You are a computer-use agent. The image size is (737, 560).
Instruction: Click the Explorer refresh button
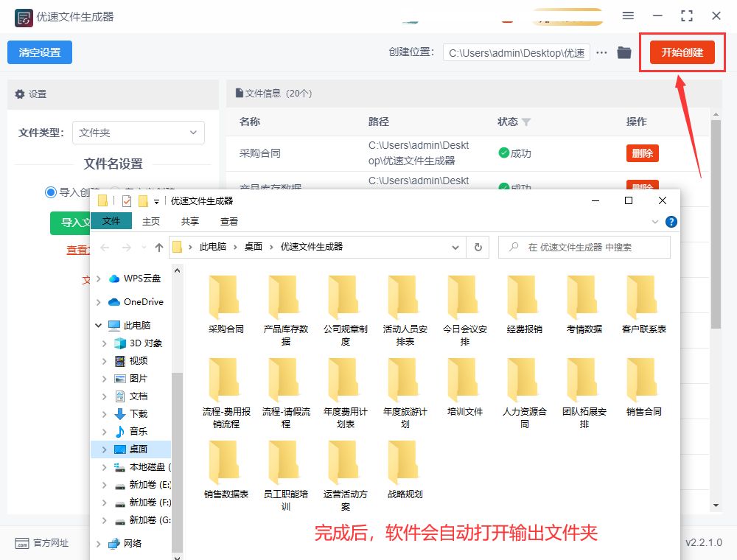(478, 247)
